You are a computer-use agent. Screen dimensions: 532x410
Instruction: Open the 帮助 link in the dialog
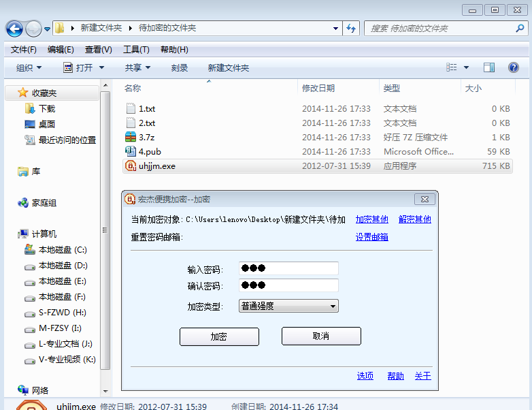(x=396, y=376)
